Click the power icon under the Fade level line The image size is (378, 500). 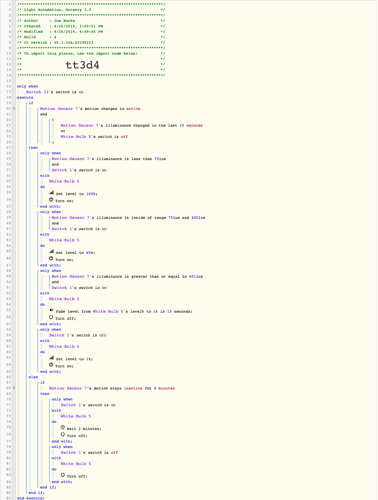coord(51,317)
